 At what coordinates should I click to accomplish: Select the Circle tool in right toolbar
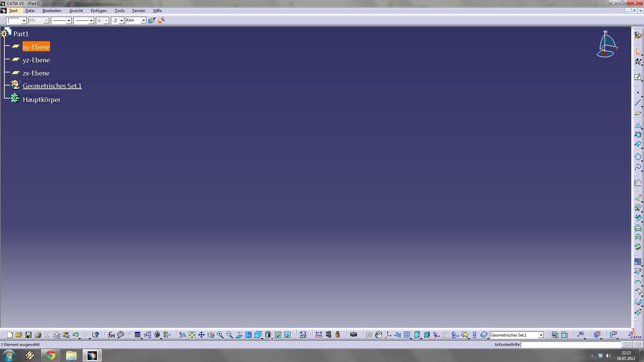click(638, 157)
